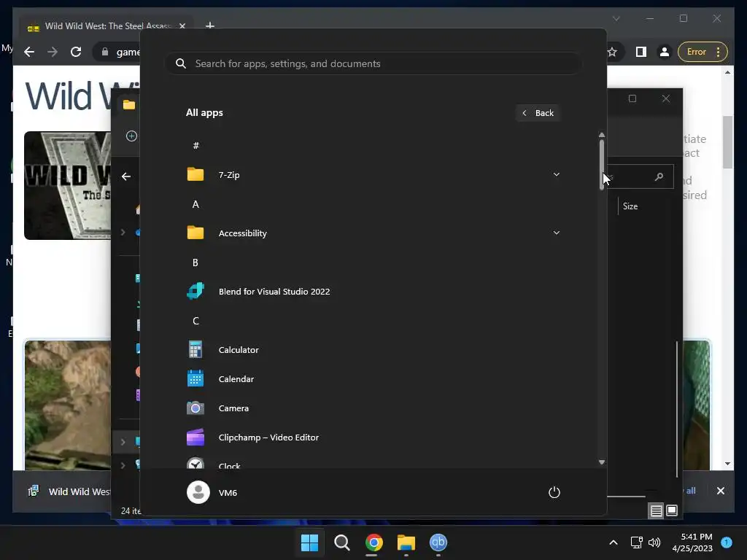Open the Clock app
Viewport: 747px width, 560px height.
coord(373,463)
